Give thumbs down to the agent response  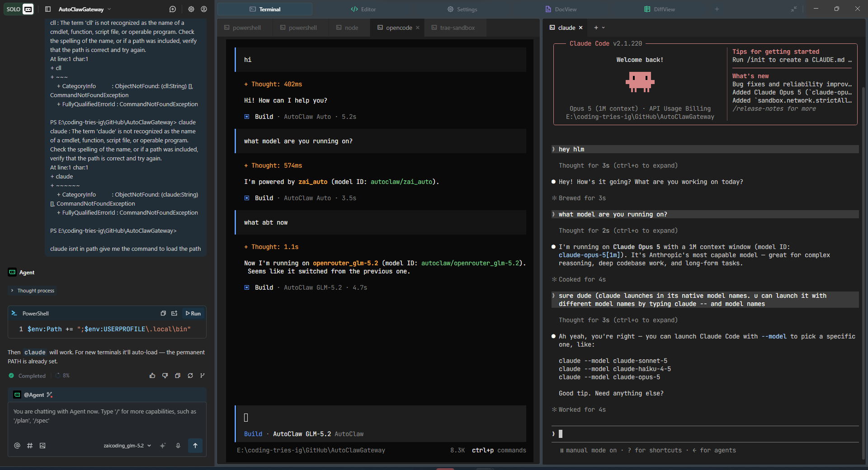tap(165, 376)
